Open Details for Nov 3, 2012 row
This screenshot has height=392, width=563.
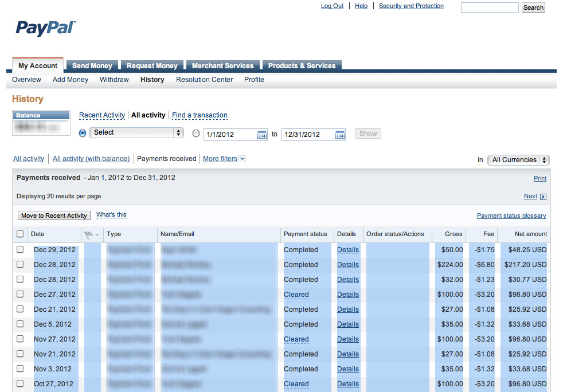(x=348, y=369)
